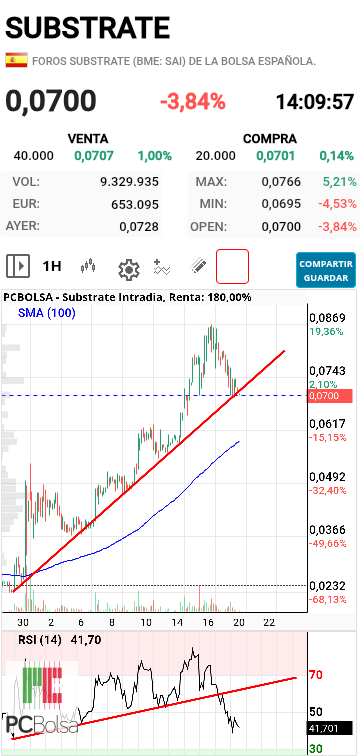Image resolution: width=360 pixels, height=756 pixels.
Task: Open the Foros Substrate forum link
Action: (173, 61)
